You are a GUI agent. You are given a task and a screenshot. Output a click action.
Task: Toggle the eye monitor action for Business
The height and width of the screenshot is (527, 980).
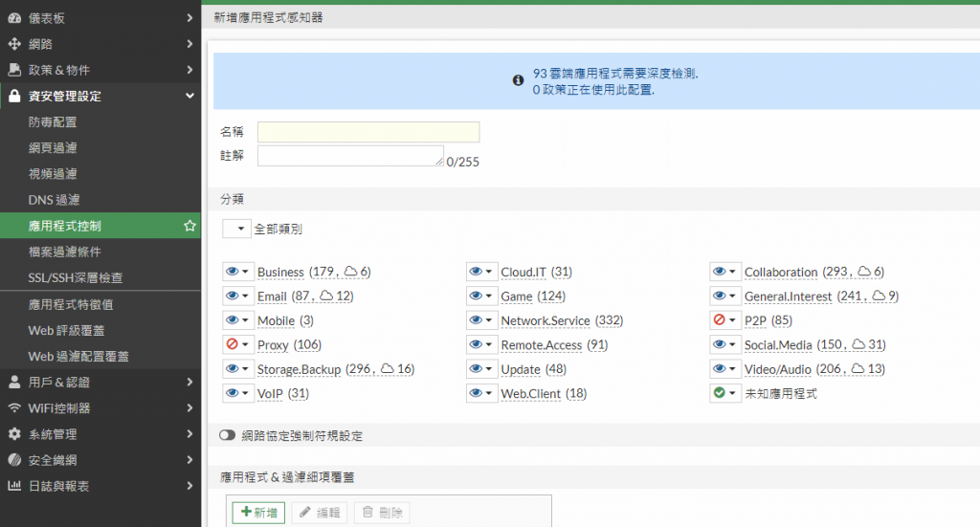(233, 272)
